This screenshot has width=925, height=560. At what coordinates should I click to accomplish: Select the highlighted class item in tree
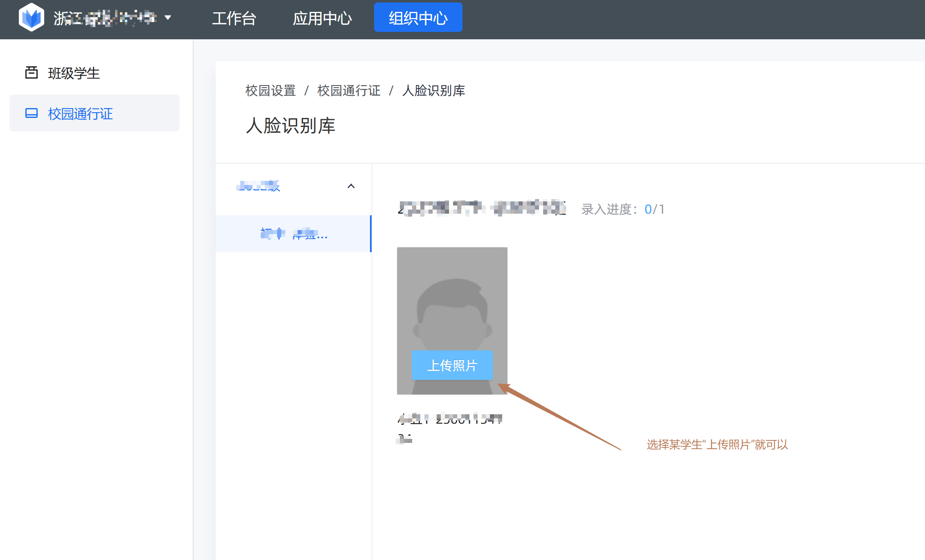294,234
